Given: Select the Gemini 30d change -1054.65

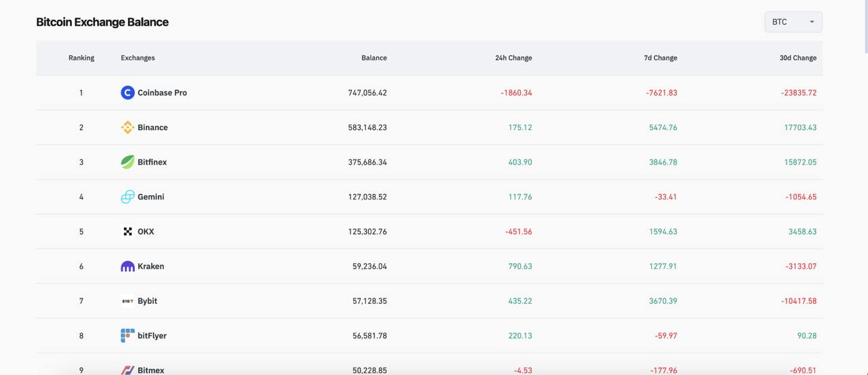Looking at the screenshot, I should tap(802, 197).
